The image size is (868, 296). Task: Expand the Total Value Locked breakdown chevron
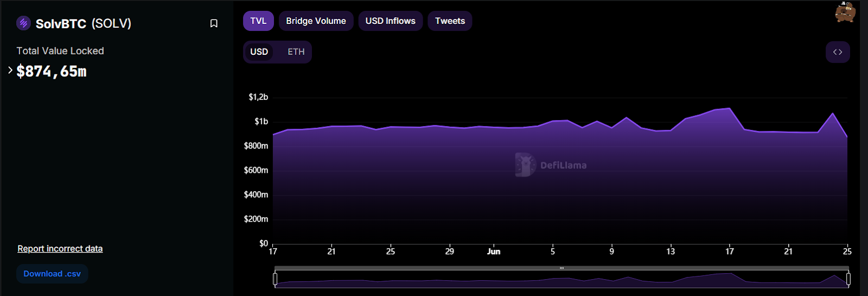click(10, 70)
